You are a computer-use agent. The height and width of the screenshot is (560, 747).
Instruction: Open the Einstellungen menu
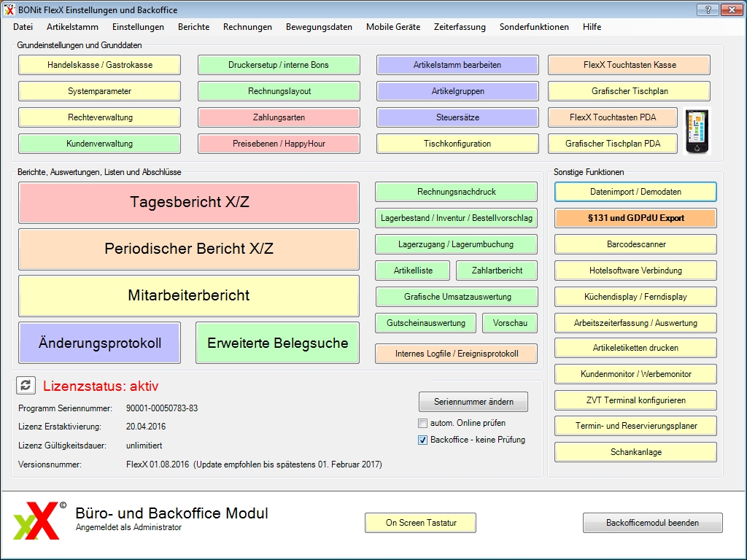pyautogui.click(x=138, y=27)
